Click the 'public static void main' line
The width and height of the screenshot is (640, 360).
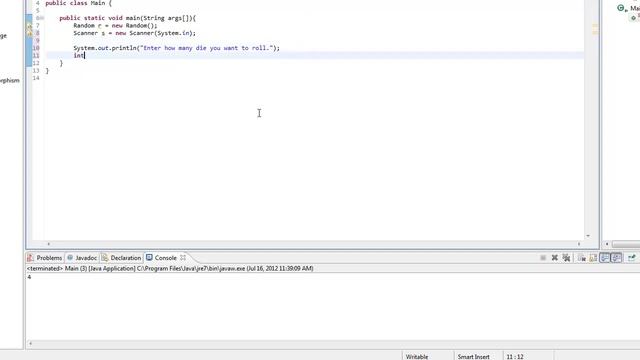pos(127,18)
